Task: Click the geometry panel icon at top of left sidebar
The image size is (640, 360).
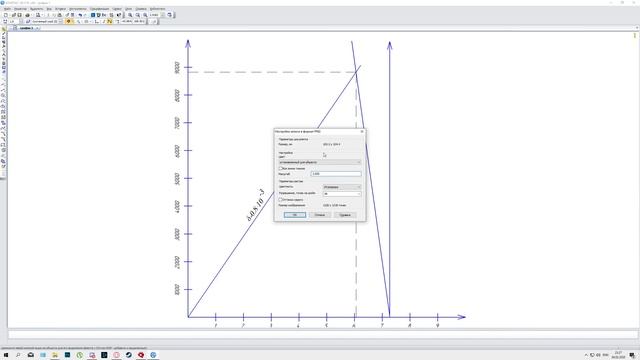Action: pyautogui.click(x=4, y=29)
